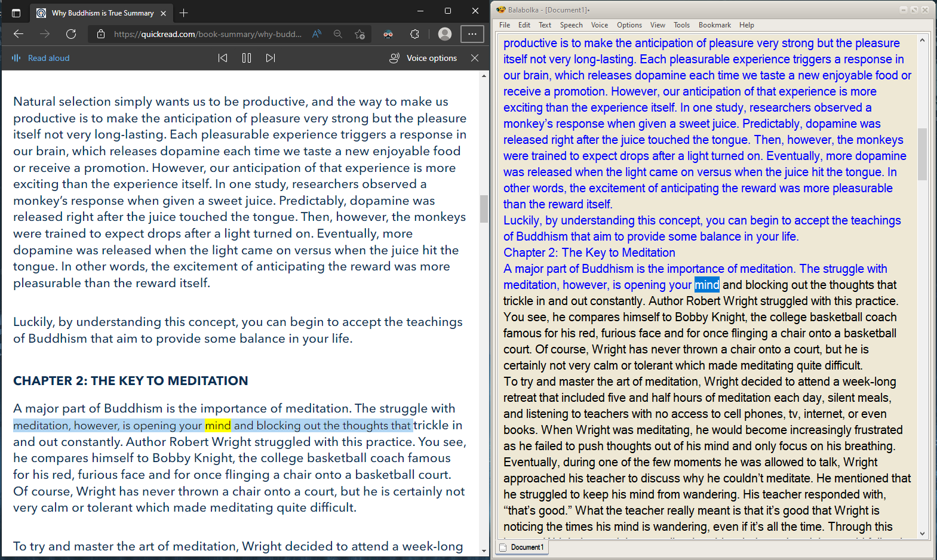Click the Balabolka scrollbar up arrow
937x560 pixels.
922,41
